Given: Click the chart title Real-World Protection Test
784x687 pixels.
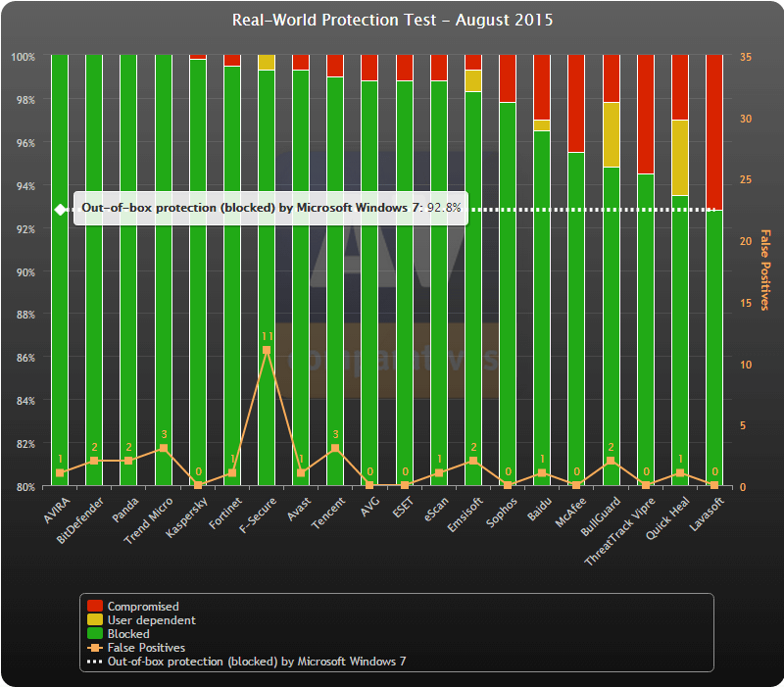Looking at the screenshot, I should [x=393, y=20].
